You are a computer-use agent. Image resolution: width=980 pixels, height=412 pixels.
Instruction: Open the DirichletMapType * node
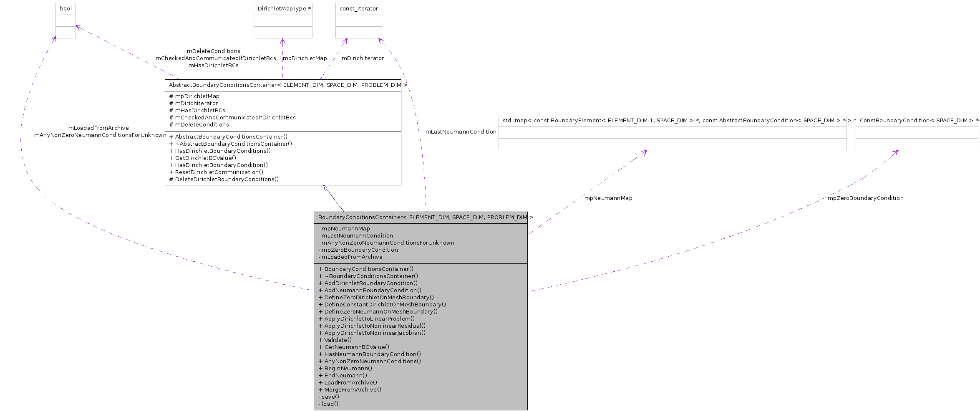[x=283, y=21]
